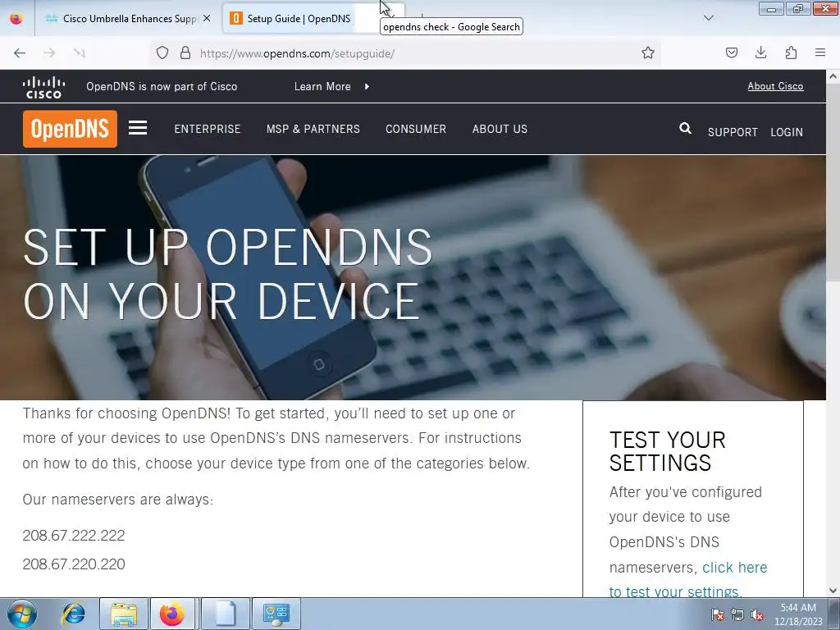Screen dimensions: 840x630
Task: Open the ABOUT US menu
Action: pos(500,129)
